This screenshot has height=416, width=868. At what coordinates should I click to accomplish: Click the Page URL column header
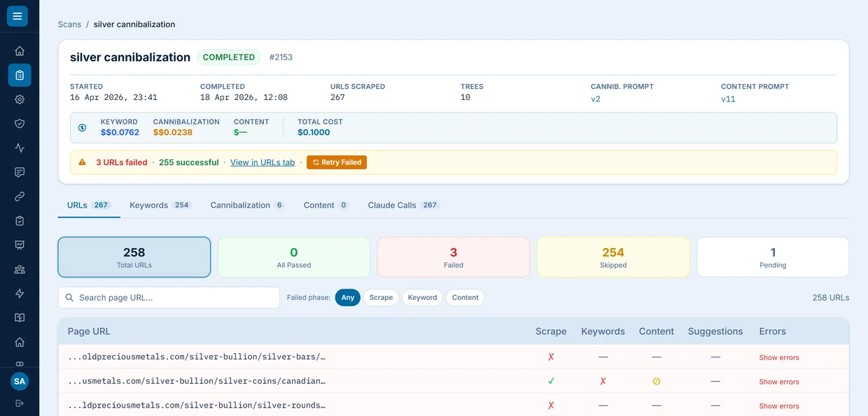(89, 331)
